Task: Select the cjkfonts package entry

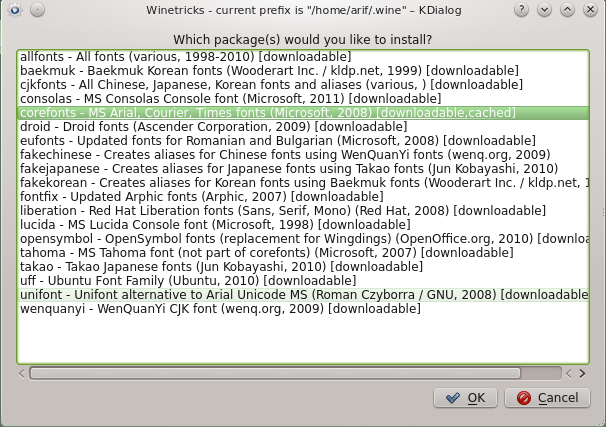Action: pyautogui.click(x=303, y=85)
